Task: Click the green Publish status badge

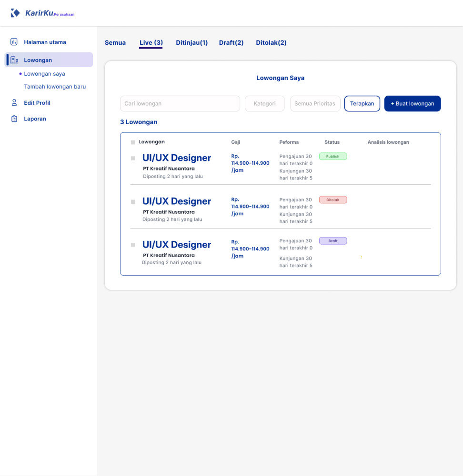Action: tap(332, 156)
